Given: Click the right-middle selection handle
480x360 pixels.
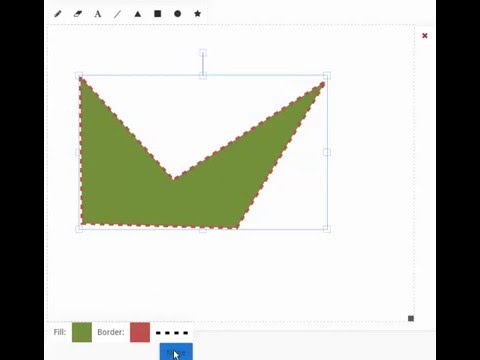Looking at the screenshot, I should pyautogui.click(x=327, y=152).
